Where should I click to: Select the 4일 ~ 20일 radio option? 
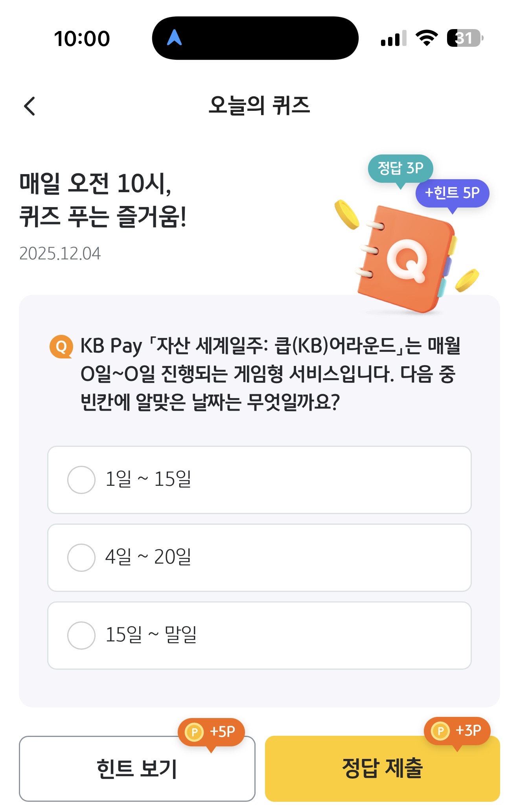[x=259, y=557]
